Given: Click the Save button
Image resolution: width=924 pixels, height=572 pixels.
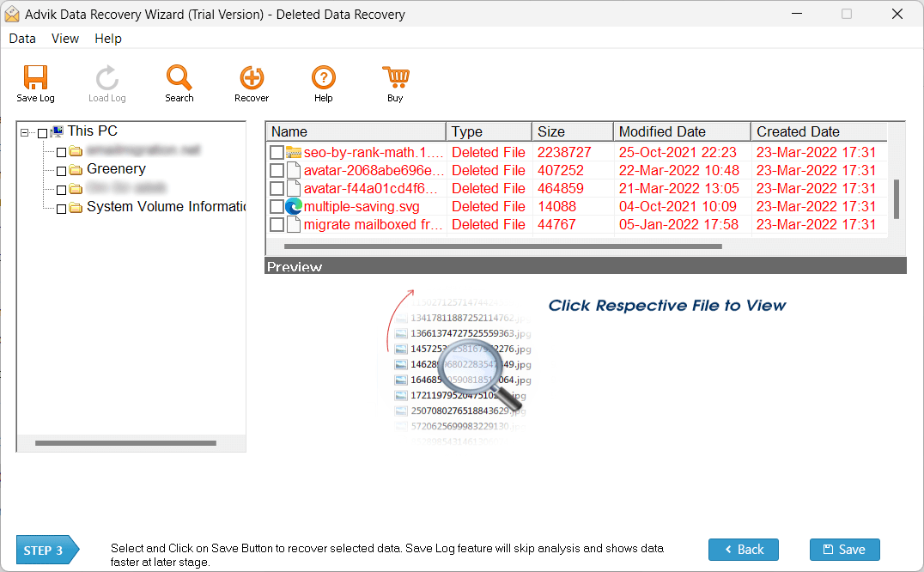Looking at the screenshot, I should coord(844,550).
